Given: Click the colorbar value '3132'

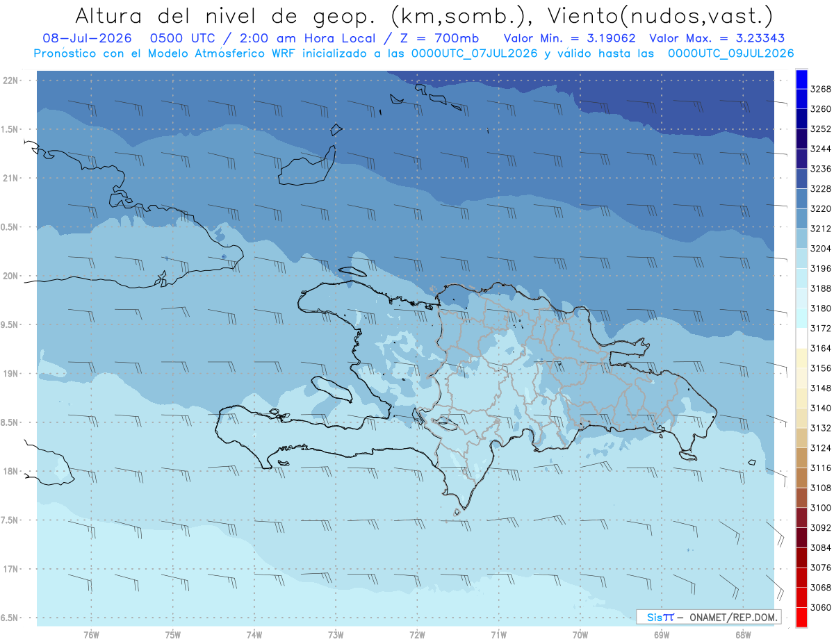Looking at the screenshot, I should (x=820, y=428).
